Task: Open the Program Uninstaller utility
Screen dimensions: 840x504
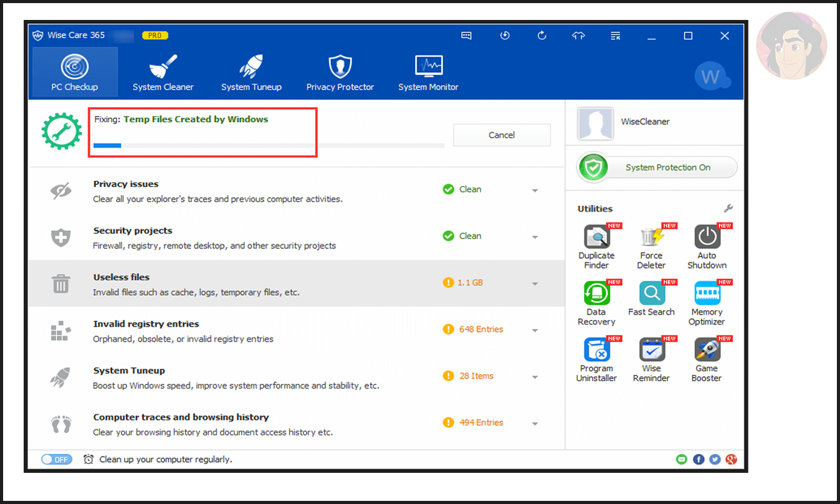Action: [x=596, y=360]
